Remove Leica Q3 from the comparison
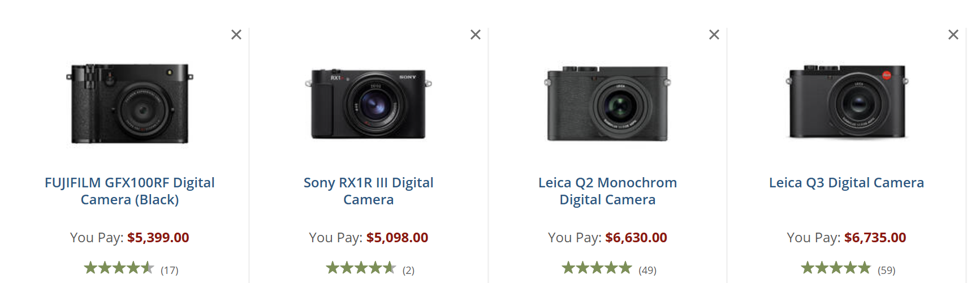The height and width of the screenshot is (283, 980). [953, 35]
